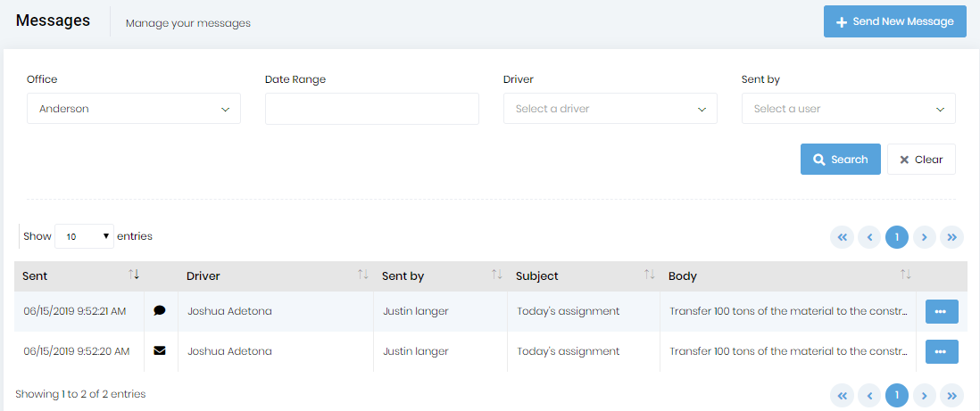Viewport: 980px width, 411px height.
Task: Go to next page in bottom pagination
Action: point(925,395)
